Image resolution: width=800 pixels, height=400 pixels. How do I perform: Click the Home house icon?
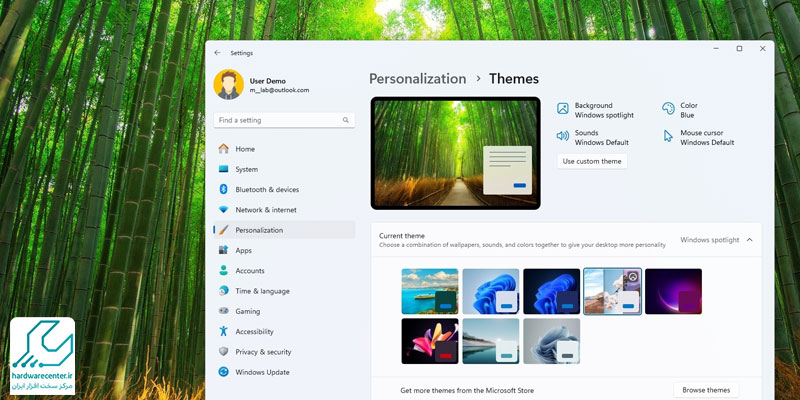tap(223, 149)
